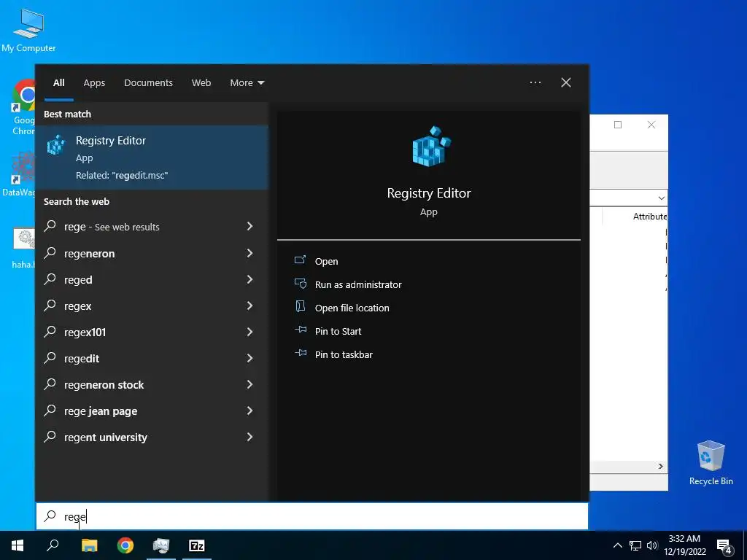Open the Windows Start menu
This screenshot has width=747, height=560.
pos(18,545)
